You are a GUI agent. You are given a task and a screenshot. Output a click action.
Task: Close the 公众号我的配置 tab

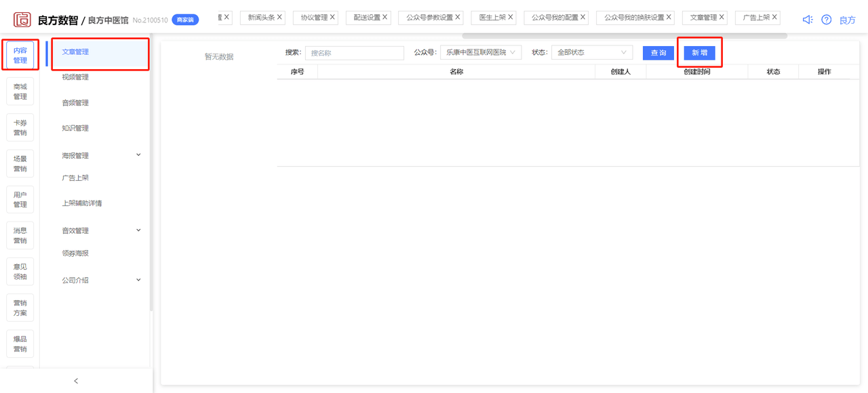pos(583,17)
